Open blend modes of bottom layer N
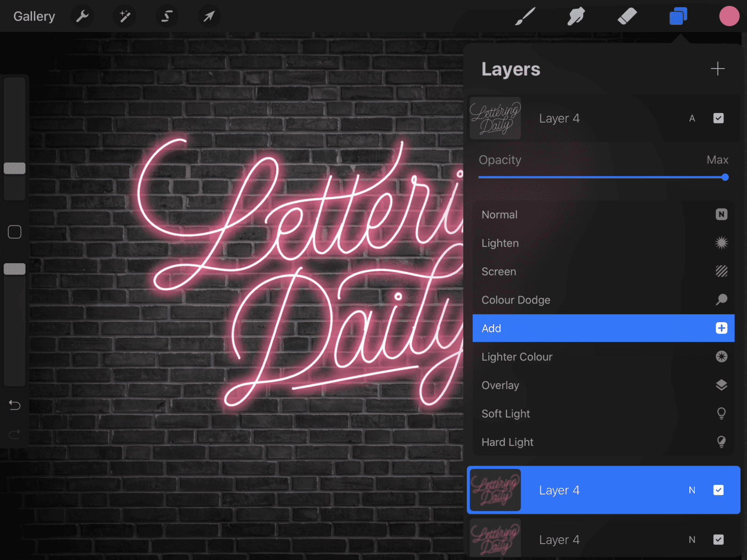The width and height of the screenshot is (747, 560). click(692, 540)
